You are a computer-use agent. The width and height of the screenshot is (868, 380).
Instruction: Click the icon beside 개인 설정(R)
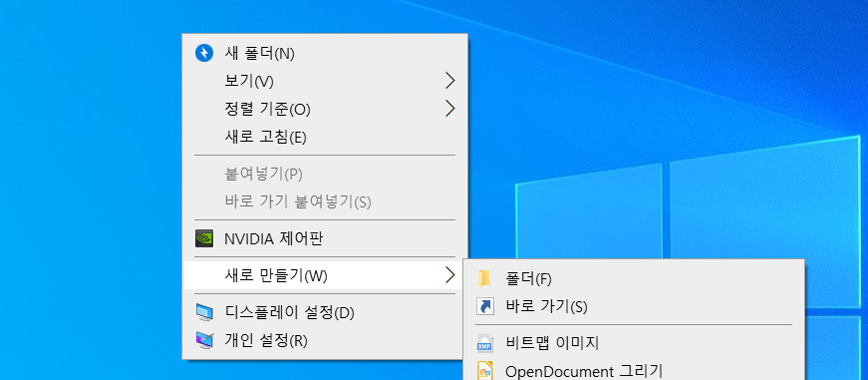[x=204, y=340]
